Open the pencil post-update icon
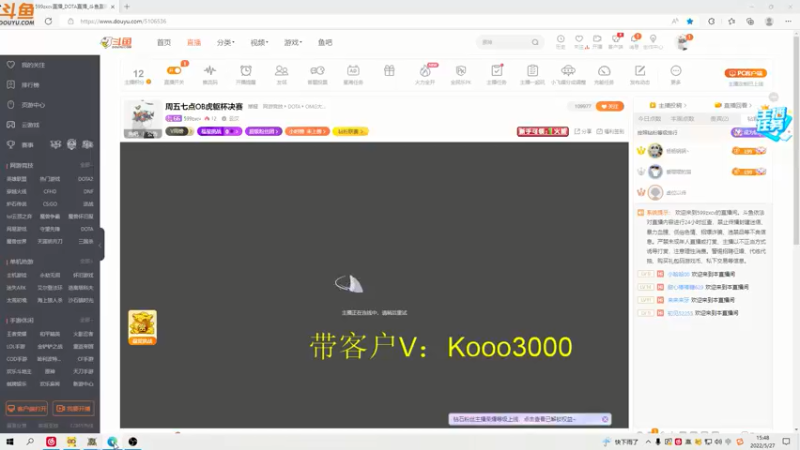This screenshot has width=800, height=450. click(640, 70)
